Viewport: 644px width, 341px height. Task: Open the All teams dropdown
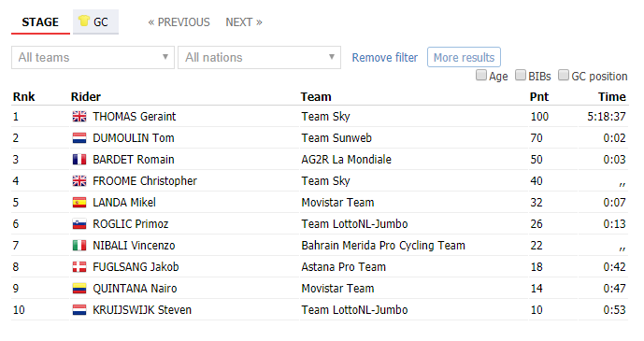(93, 57)
